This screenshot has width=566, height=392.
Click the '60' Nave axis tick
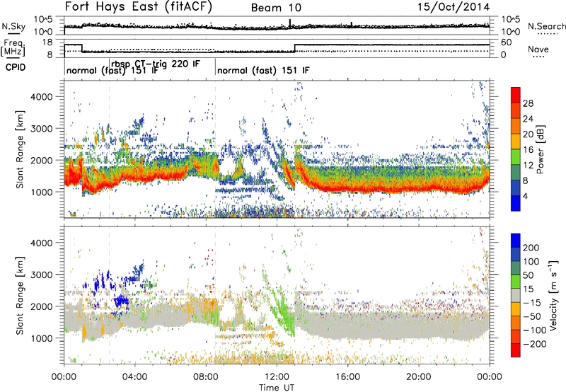pyautogui.click(x=506, y=42)
